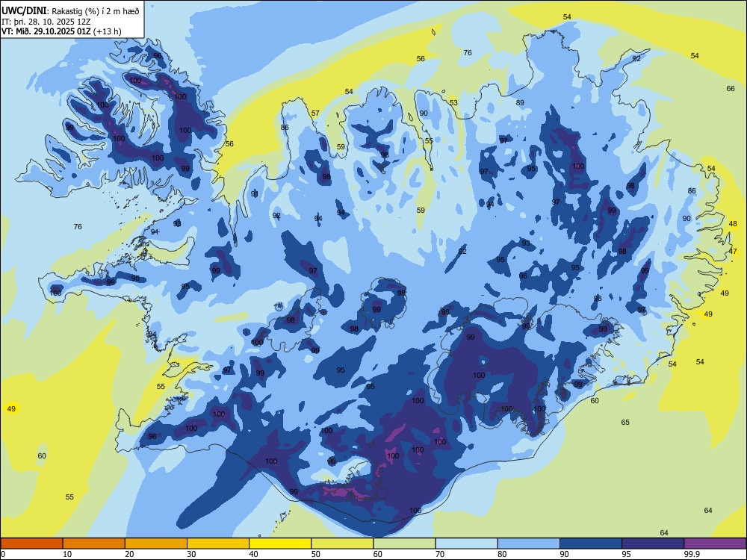Click the '89' humidity value in the northeast
Viewport: 747px width, 560px height.
(520, 102)
